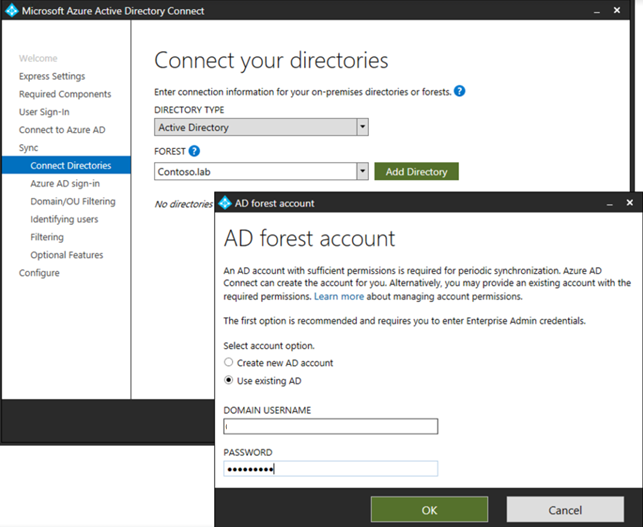Open Domain/OU Filtering in sidebar
Viewport: 643px width, 527px height.
[x=72, y=202]
